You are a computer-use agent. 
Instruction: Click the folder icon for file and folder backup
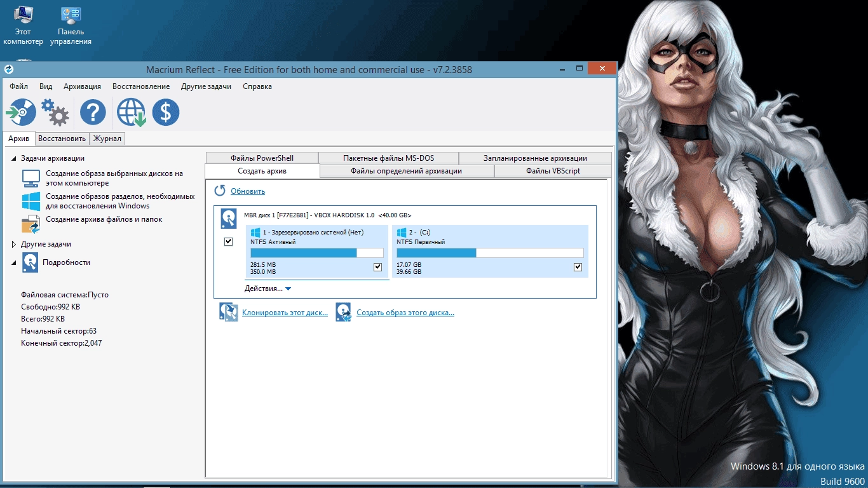tap(31, 224)
